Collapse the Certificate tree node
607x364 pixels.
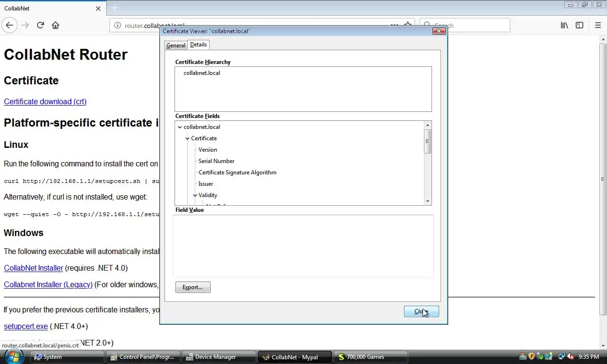[187, 138]
